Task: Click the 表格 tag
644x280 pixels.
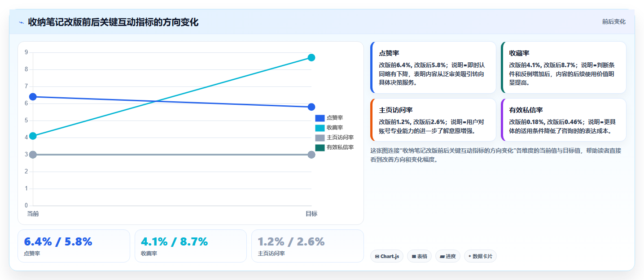Action: [419, 256]
